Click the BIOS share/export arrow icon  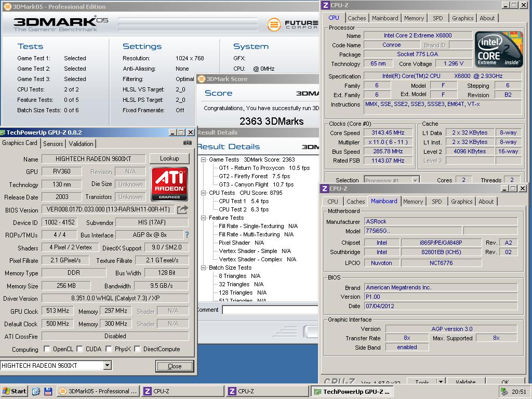coord(182,209)
